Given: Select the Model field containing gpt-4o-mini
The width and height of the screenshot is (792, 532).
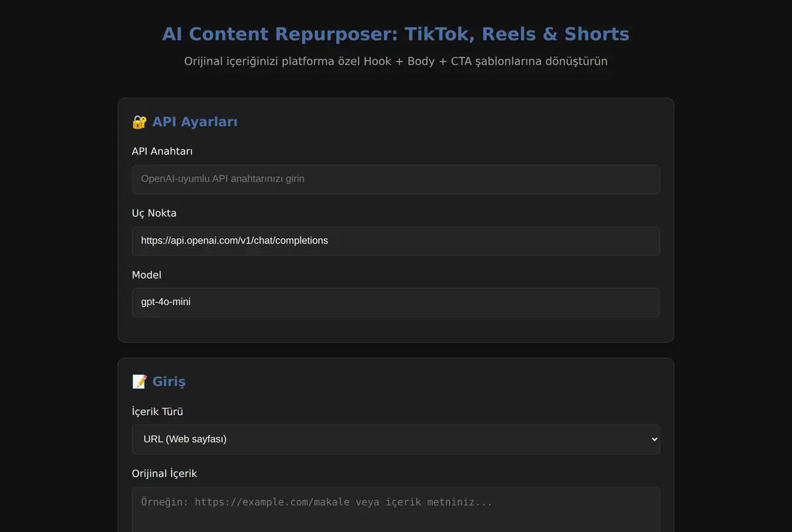Looking at the screenshot, I should click(396, 302).
